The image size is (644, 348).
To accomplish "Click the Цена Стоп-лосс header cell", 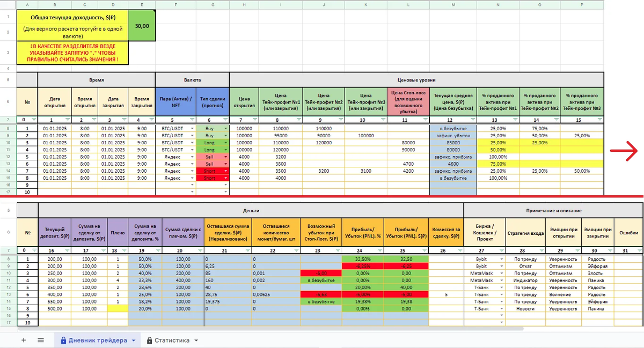I will click(x=408, y=101).
